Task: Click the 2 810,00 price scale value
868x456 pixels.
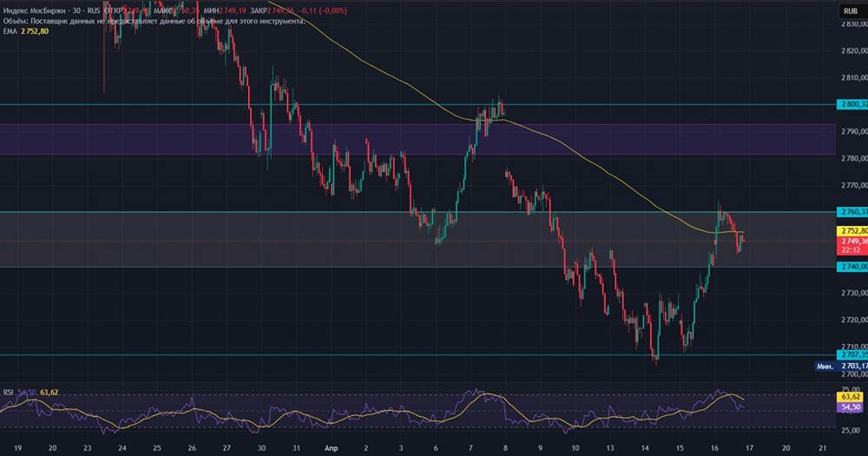Action: coord(853,77)
